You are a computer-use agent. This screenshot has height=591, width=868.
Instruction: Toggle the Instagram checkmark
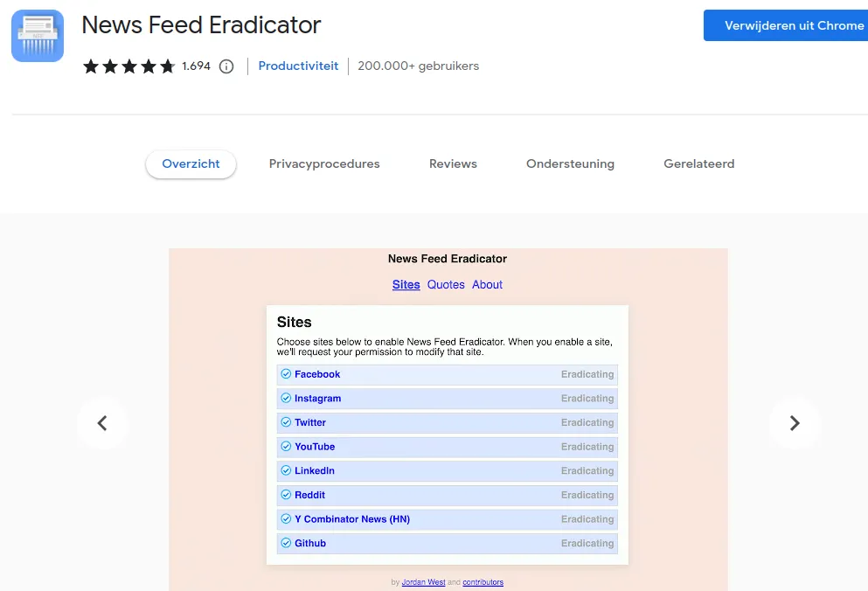pyautogui.click(x=286, y=399)
